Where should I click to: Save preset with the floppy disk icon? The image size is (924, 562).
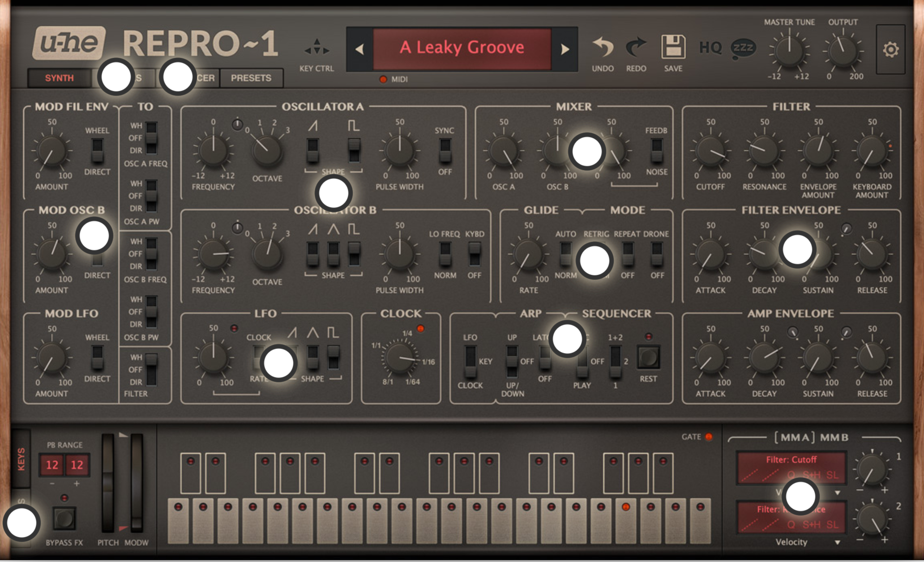coord(673,47)
